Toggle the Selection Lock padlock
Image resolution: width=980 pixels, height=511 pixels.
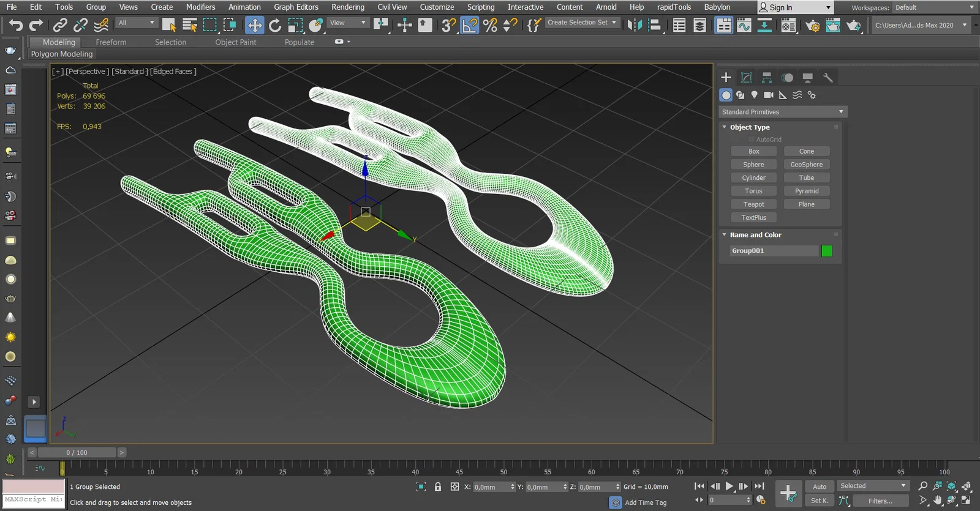(437, 487)
